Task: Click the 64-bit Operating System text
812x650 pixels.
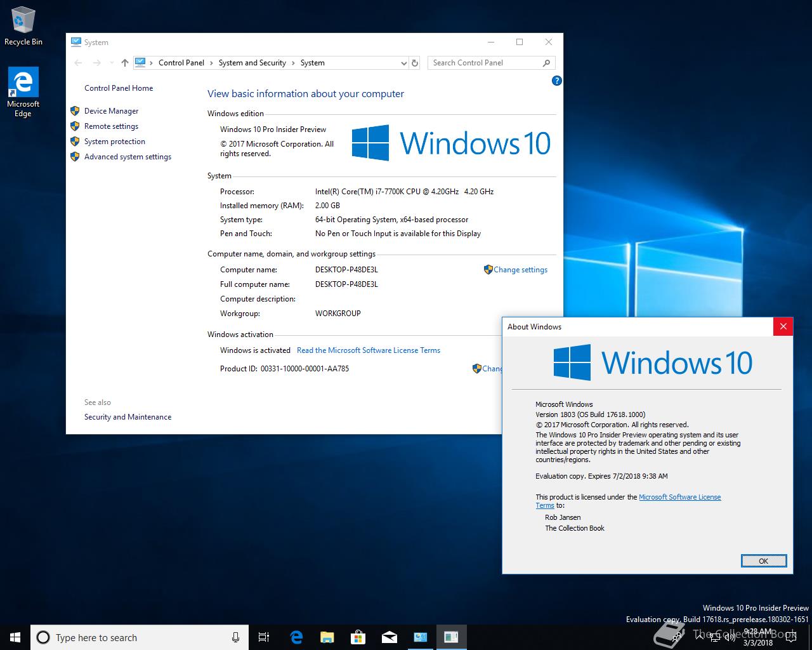Action: [391, 220]
